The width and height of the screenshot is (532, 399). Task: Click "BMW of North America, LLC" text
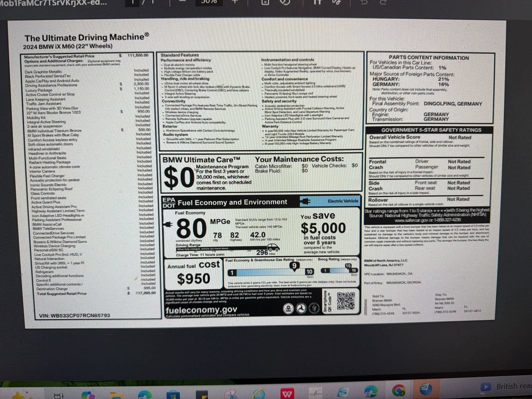(x=386, y=260)
